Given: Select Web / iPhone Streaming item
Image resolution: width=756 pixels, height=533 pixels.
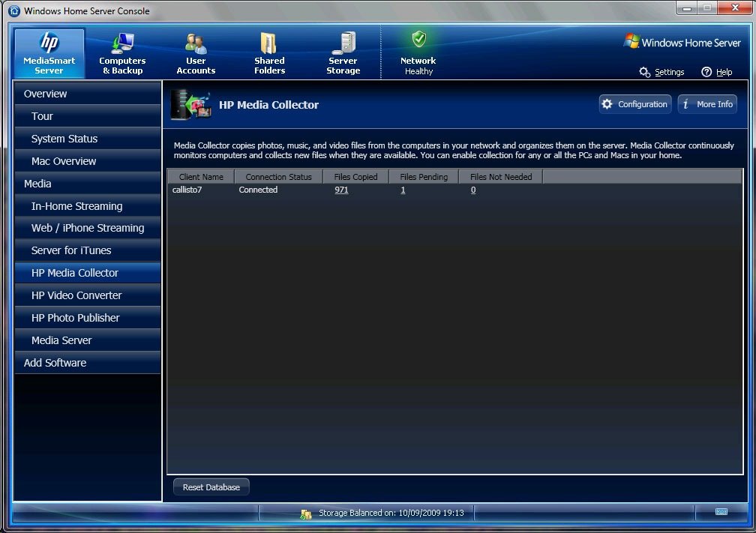Looking at the screenshot, I should tap(88, 228).
